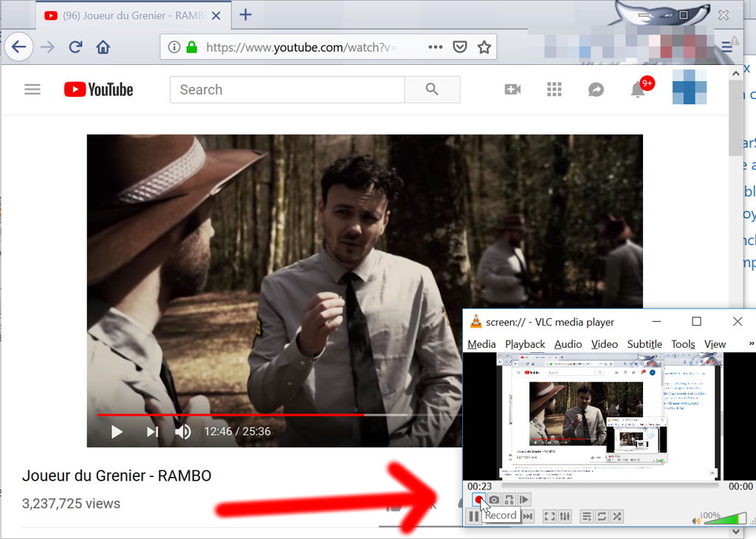Viewport: 756px width, 539px height.
Task: Open the YouTube hamburger guide menu
Action: point(32,89)
